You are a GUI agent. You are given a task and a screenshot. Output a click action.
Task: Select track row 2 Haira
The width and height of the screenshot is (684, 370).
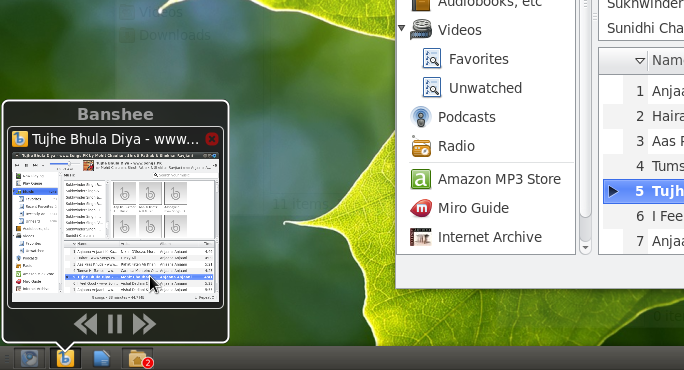(x=643, y=116)
